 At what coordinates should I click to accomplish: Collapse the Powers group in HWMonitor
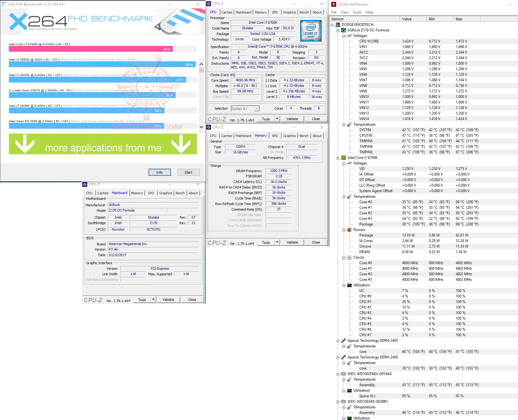coord(344,230)
